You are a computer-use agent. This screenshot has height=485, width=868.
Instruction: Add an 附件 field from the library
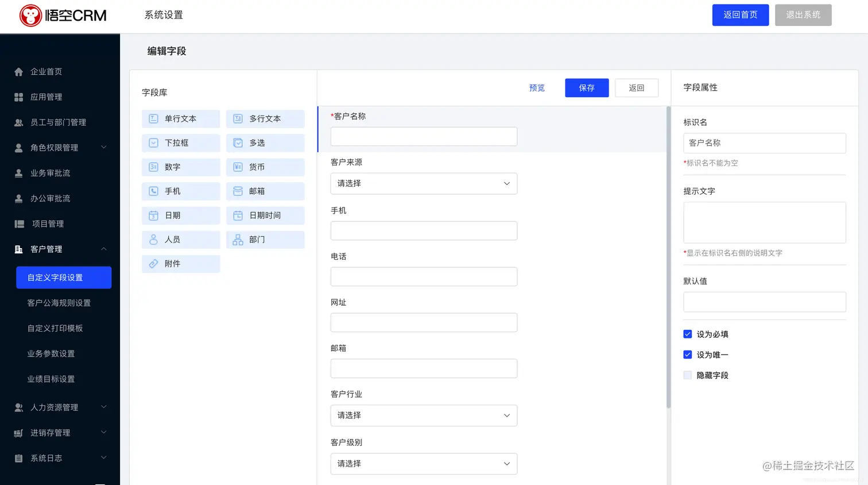180,264
